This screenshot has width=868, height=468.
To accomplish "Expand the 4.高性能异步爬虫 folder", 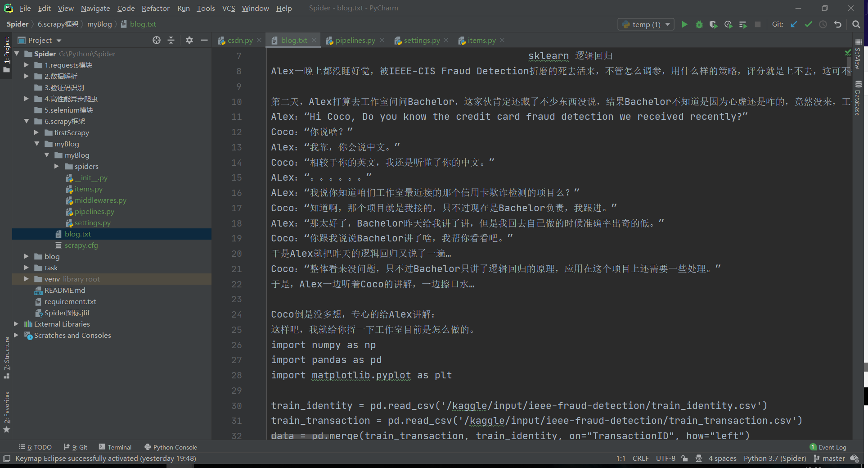I will pyautogui.click(x=27, y=99).
